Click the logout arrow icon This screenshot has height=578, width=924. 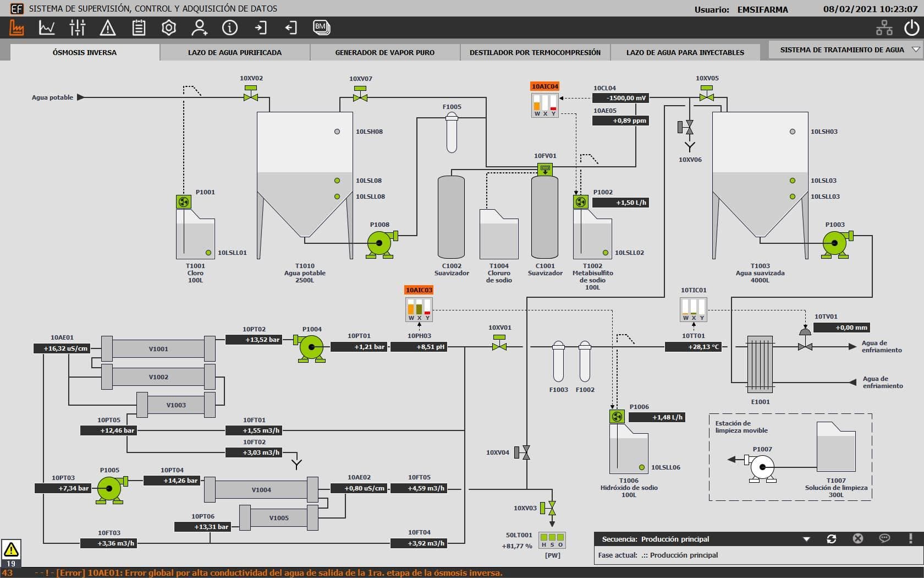tap(291, 28)
